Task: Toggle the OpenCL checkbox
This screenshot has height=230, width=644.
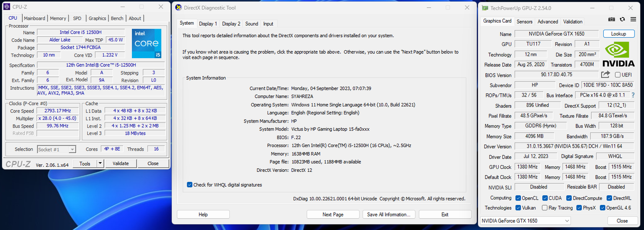Action: tap(519, 198)
